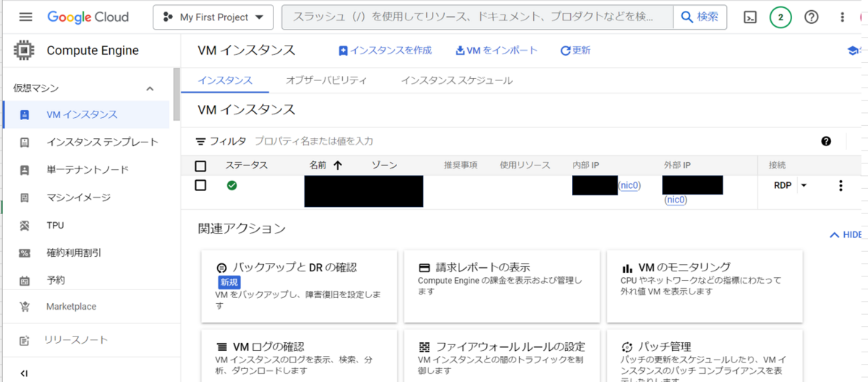Open 単一テナントノード in sidebar
Screen dimensions: 868x382
pyautogui.click(x=86, y=170)
